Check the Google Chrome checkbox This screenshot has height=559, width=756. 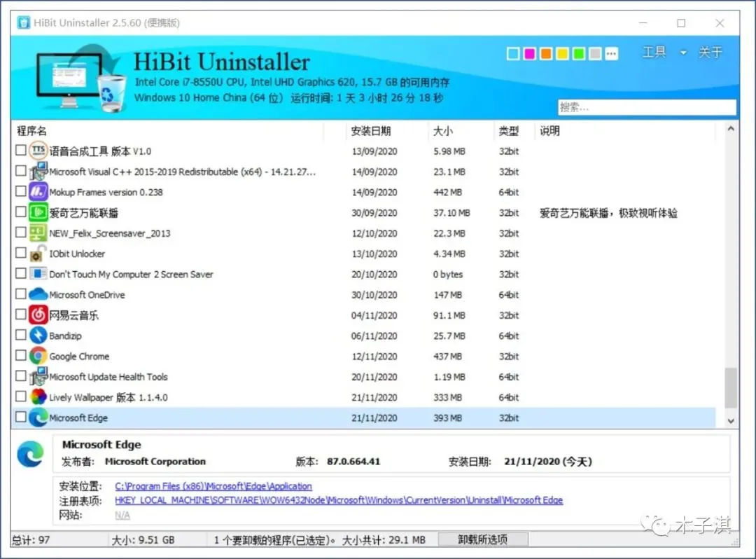pyautogui.click(x=20, y=355)
